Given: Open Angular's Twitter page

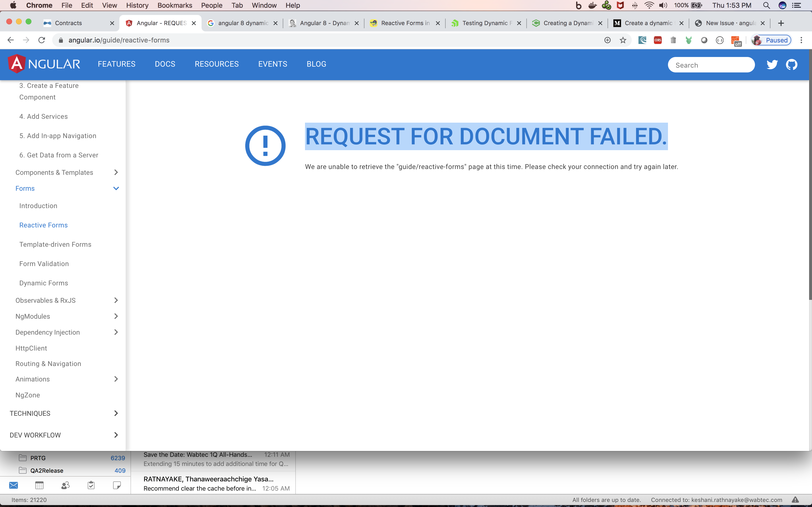Looking at the screenshot, I should click(772, 64).
